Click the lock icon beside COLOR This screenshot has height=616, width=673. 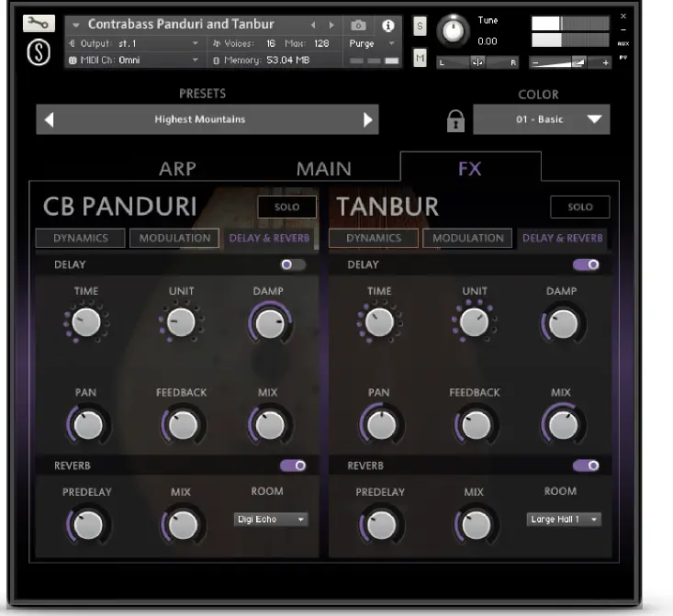455,120
